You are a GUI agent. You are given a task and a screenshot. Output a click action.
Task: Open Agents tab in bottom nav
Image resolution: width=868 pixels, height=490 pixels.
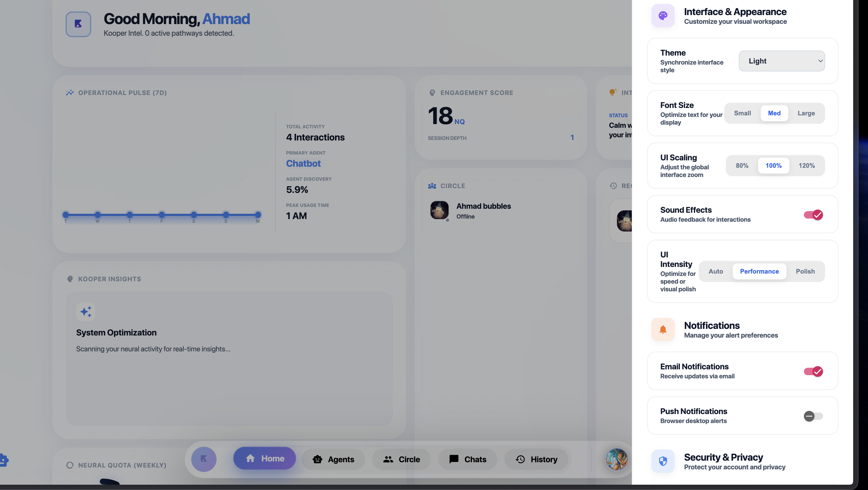333,459
